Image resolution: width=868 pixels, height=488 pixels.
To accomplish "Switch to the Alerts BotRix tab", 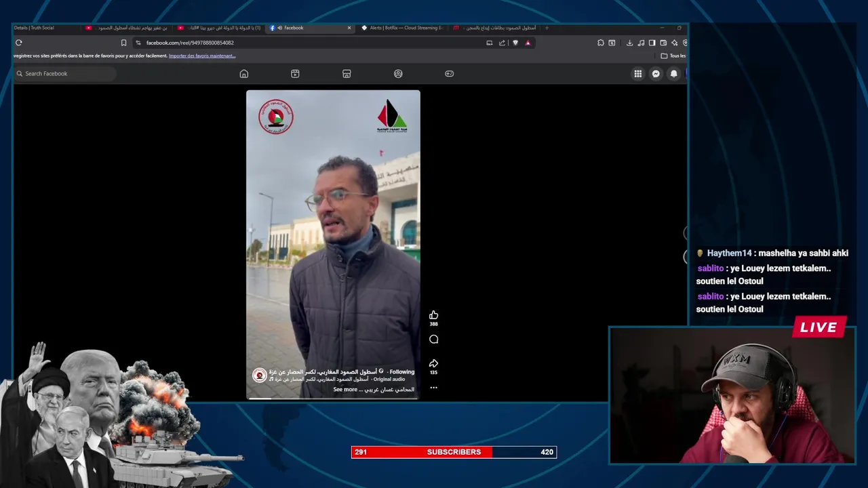I will pos(401,28).
